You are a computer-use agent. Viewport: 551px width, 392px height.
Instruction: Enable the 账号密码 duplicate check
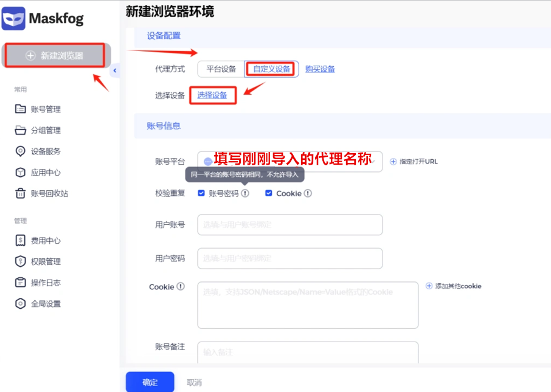tap(201, 193)
